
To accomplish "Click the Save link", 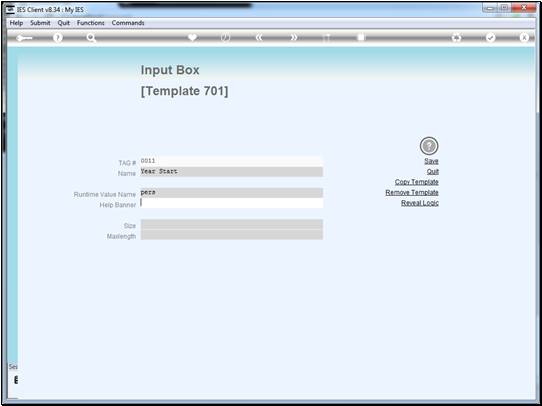I will point(431,161).
